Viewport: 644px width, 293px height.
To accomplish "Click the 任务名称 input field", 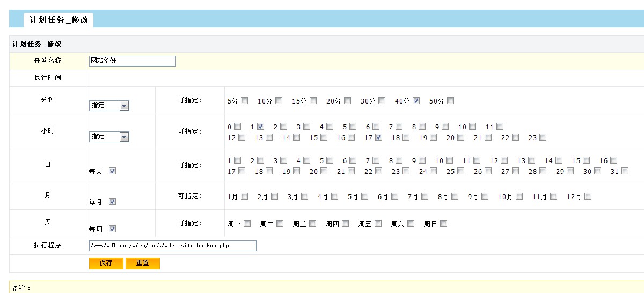I will pyautogui.click(x=132, y=61).
